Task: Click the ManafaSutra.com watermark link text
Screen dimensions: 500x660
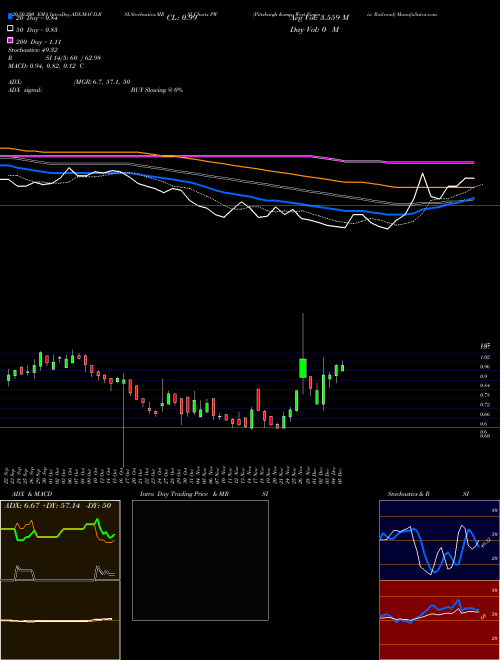Action: coord(417,14)
